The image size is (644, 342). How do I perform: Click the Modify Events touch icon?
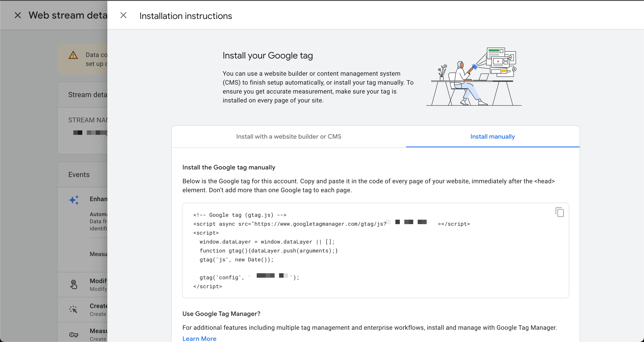tap(74, 284)
